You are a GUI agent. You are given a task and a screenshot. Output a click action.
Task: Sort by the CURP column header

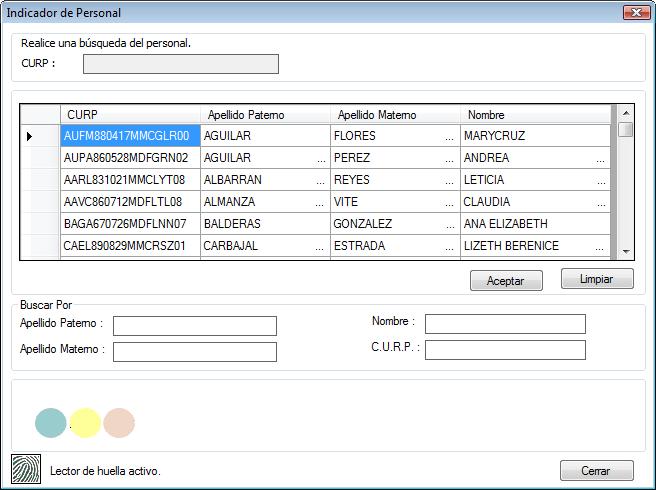coord(131,114)
